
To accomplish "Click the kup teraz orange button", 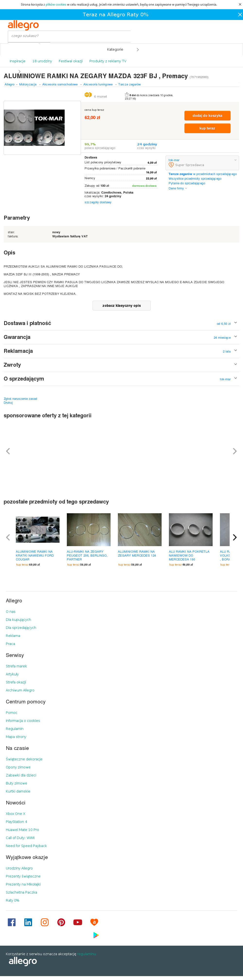I will point(207,128).
